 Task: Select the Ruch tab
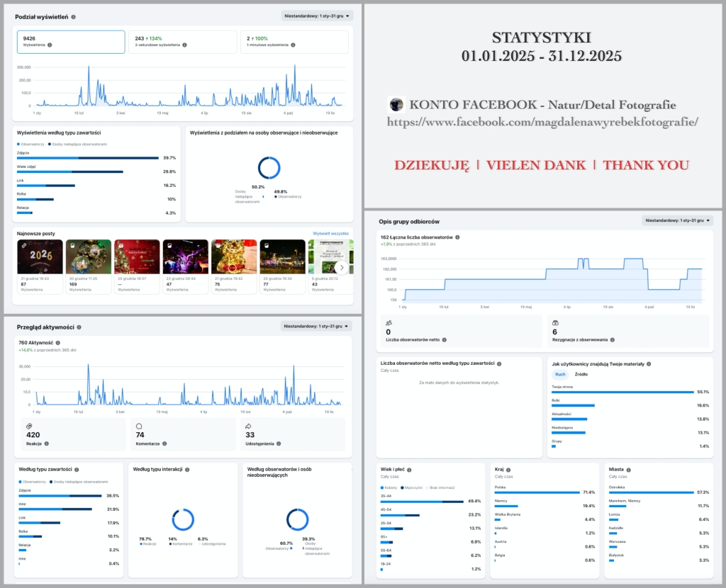pyautogui.click(x=560, y=374)
